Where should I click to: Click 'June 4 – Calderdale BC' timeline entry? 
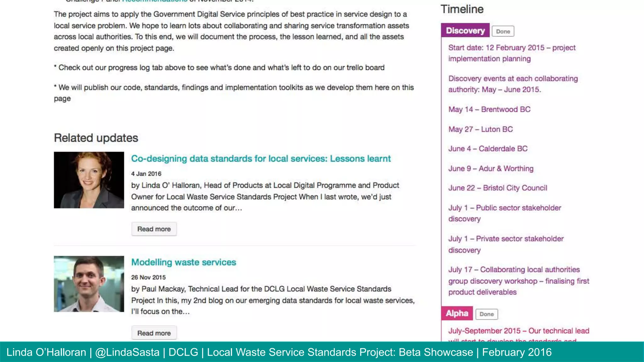click(488, 149)
